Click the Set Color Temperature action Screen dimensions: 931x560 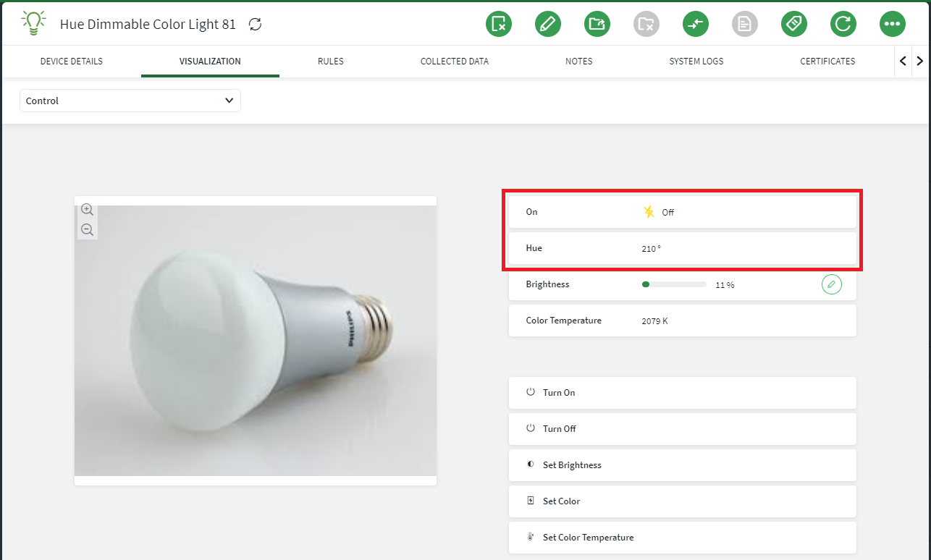[x=683, y=538]
